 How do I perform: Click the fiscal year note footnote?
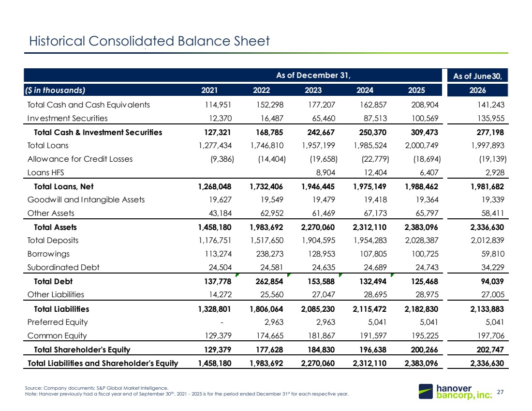(x=187, y=394)
